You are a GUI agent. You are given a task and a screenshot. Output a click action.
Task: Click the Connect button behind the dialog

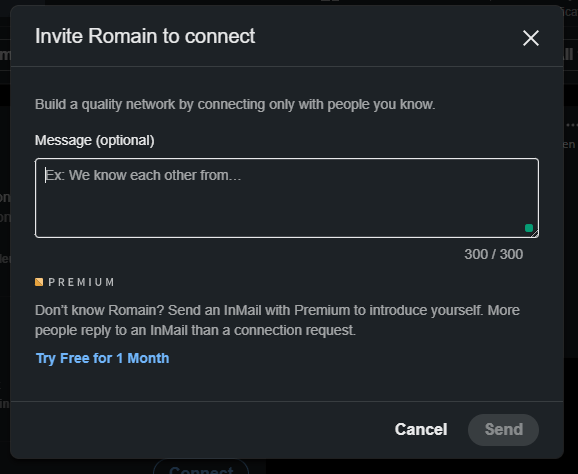tap(201, 468)
